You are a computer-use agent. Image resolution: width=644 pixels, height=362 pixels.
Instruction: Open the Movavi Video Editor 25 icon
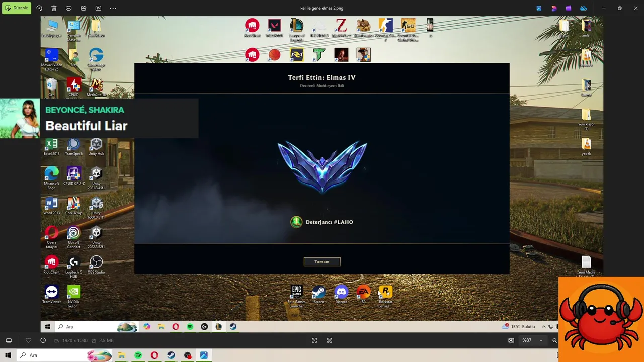tap(52, 59)
